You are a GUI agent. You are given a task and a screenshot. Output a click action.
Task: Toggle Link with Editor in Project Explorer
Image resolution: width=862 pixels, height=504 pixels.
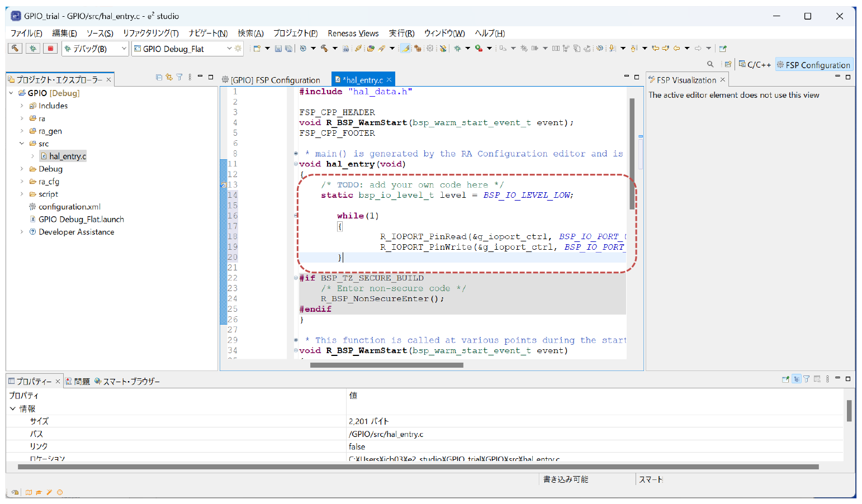point(169,78)
